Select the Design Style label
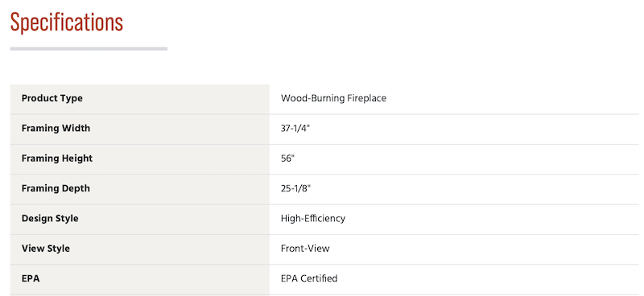The height and width of the screenshot is (296, 644). coord(50,219)
